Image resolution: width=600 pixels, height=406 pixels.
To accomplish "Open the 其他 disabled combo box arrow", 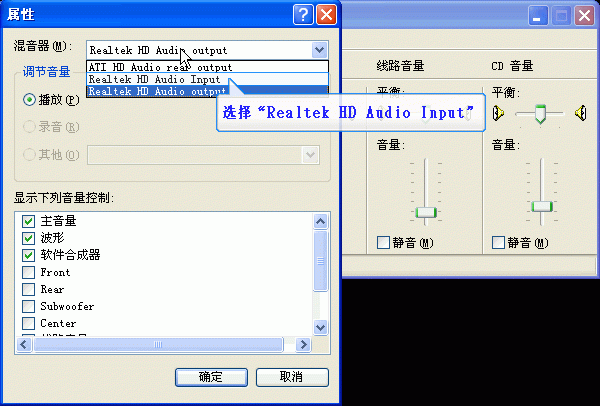I will 310,155.
